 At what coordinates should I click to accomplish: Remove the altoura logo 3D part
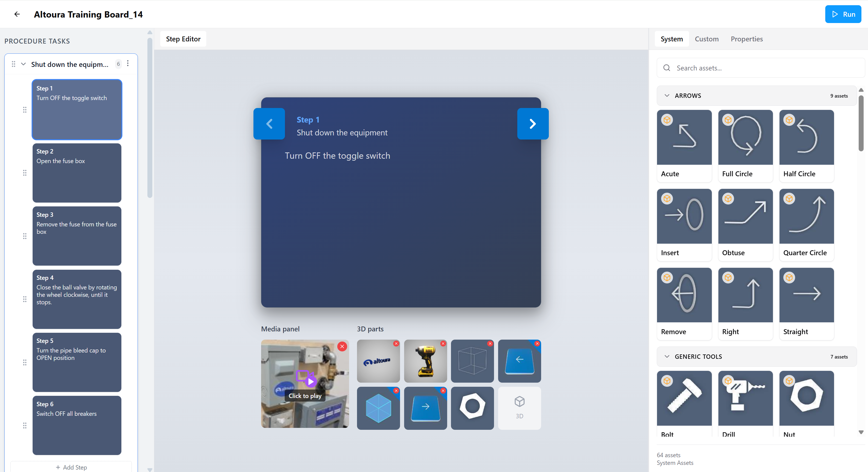pyautogui.click(x=396, y=343)
